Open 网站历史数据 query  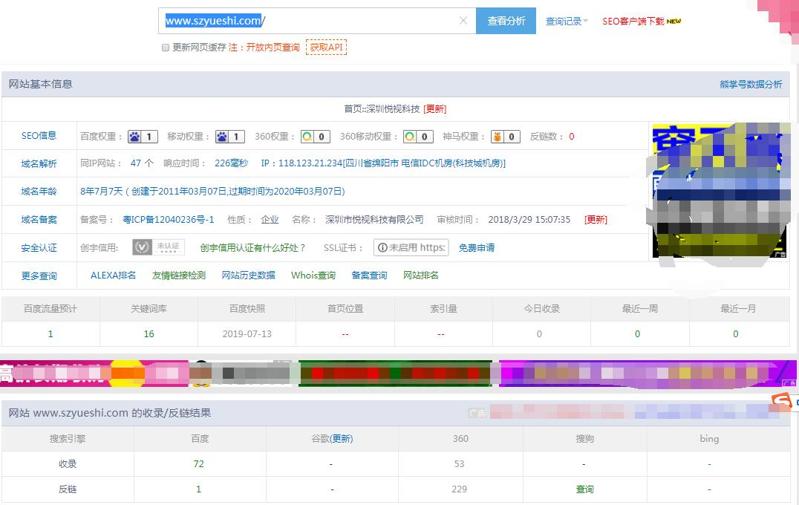click(x=248, y=275)
